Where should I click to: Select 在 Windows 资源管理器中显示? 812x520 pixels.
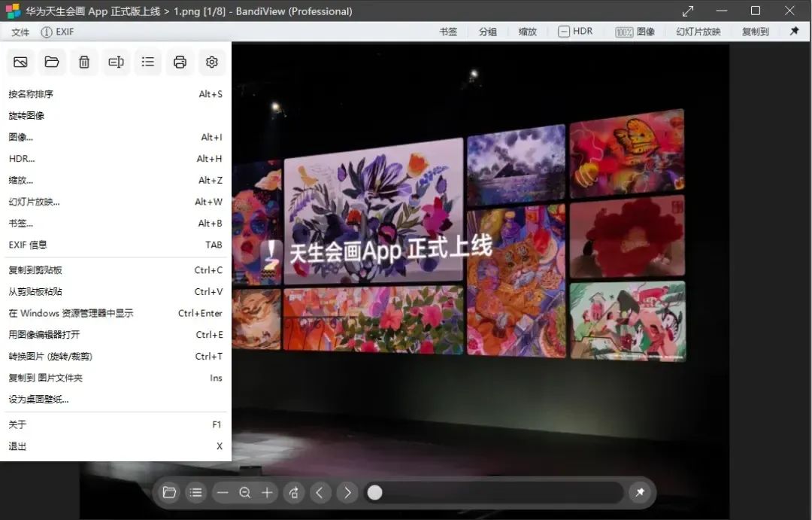(116, 313)
